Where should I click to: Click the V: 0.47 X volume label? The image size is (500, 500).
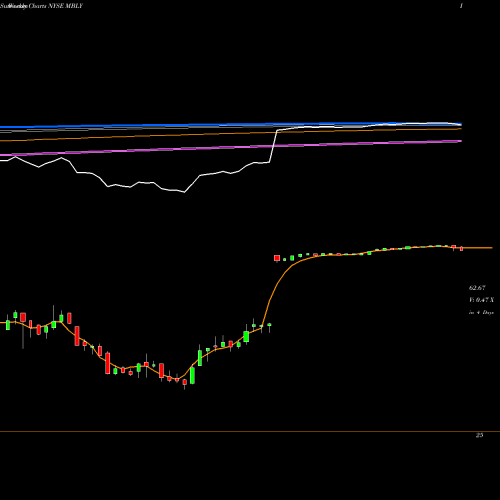481,300
